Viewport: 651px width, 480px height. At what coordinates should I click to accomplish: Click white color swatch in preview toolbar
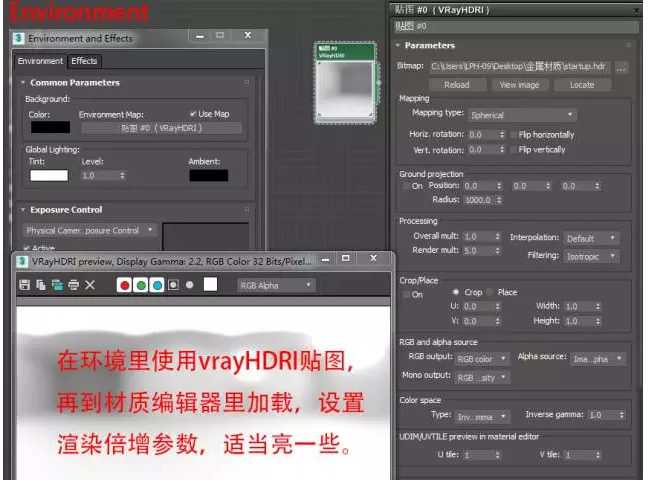point(210,284)
